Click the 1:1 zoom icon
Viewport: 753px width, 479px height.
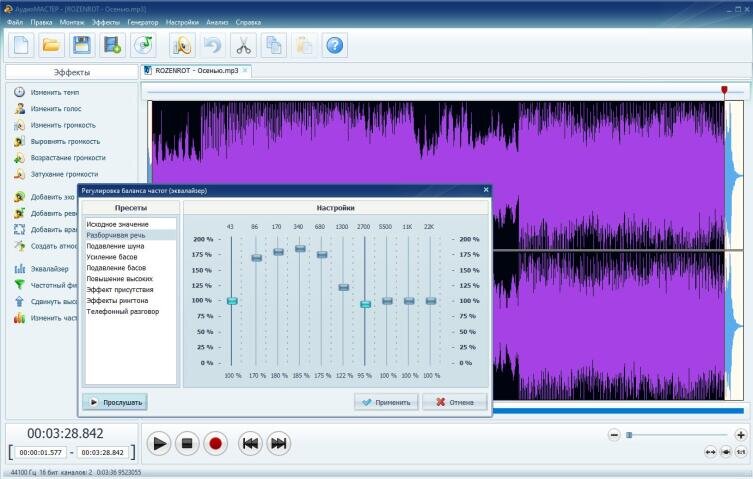(741, 452)
